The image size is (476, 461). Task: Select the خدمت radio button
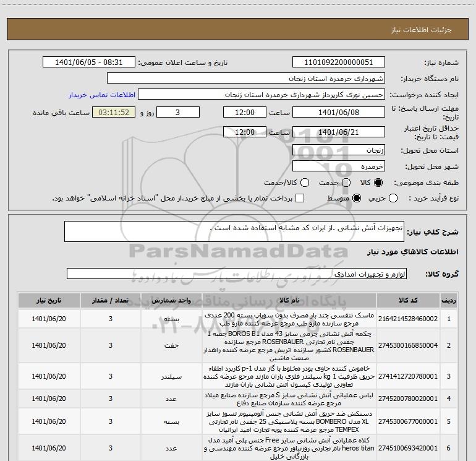pyautogui.click(x=346, y=183)
